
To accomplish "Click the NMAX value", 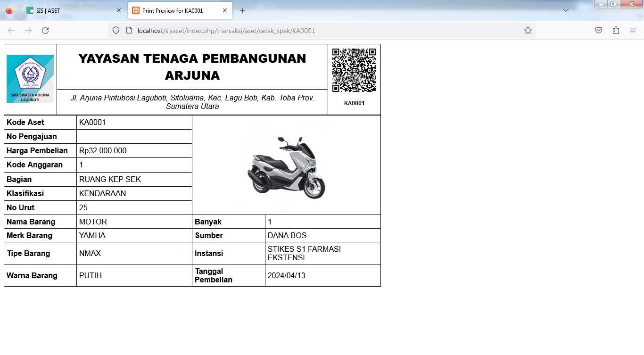I will point(90,254).
